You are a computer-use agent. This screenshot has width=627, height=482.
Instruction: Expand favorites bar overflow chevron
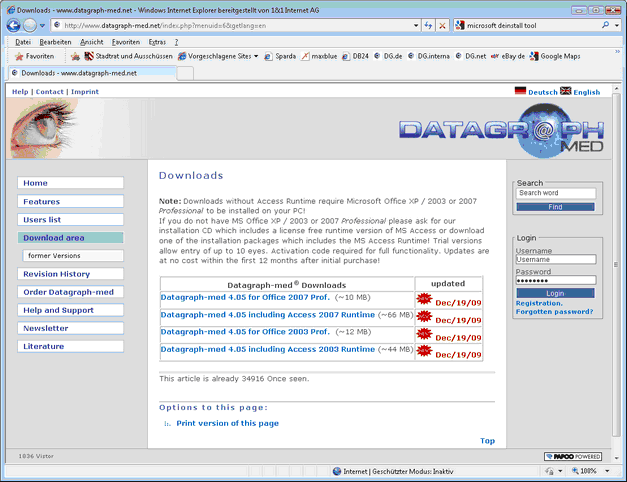tap(617, 52)
